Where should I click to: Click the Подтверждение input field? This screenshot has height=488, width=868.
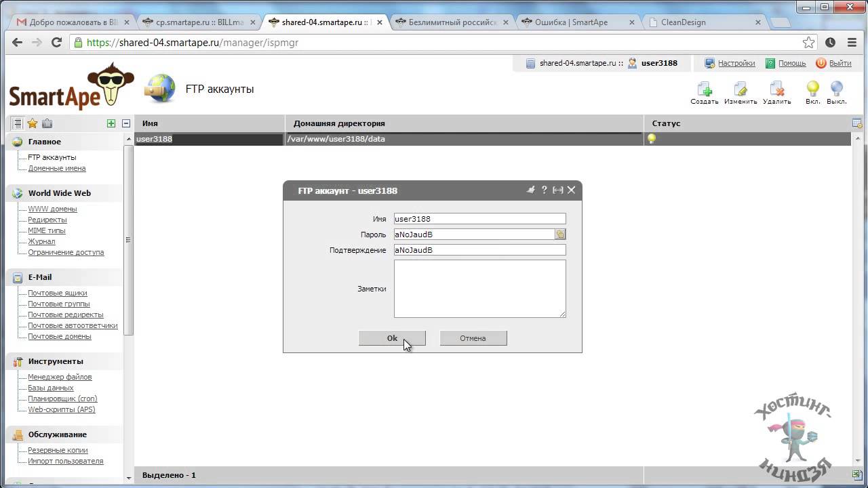[479, 250]
